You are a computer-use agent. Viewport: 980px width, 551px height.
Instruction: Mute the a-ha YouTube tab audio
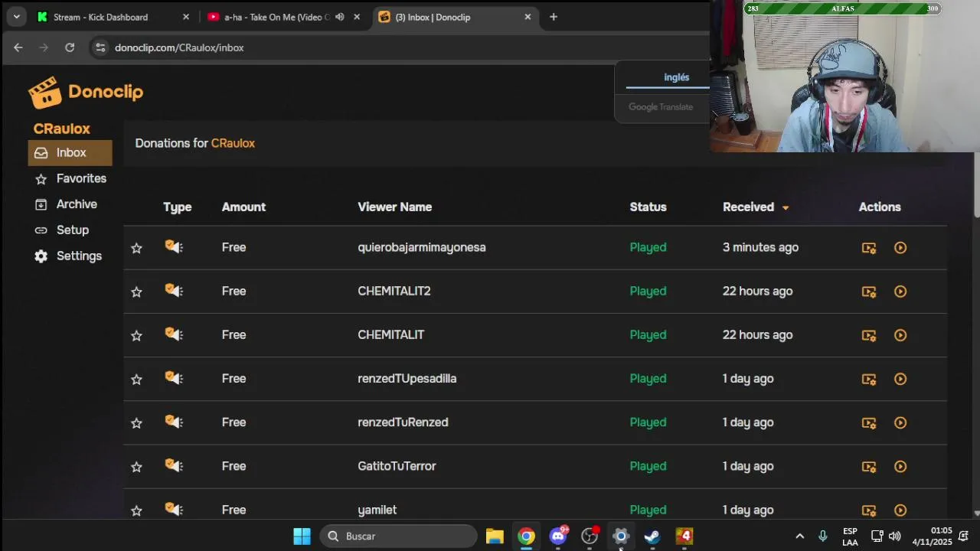(x=340, y=17)
